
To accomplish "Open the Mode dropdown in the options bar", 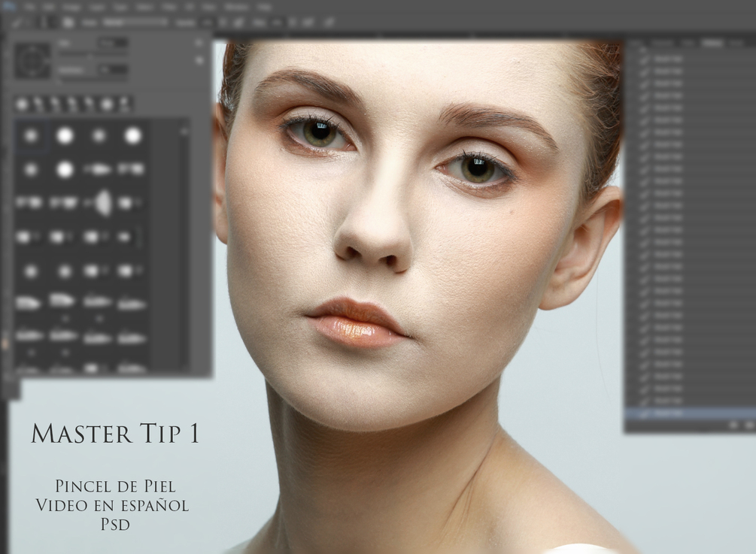I will (x=135, y=22).
